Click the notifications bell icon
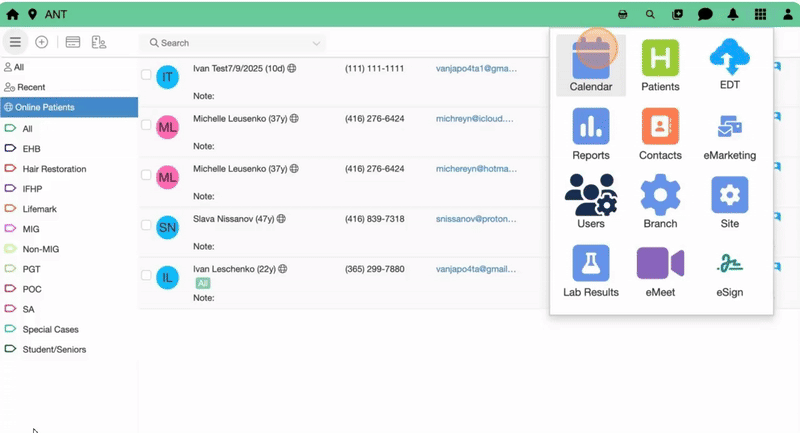 (x=733, y=15)
